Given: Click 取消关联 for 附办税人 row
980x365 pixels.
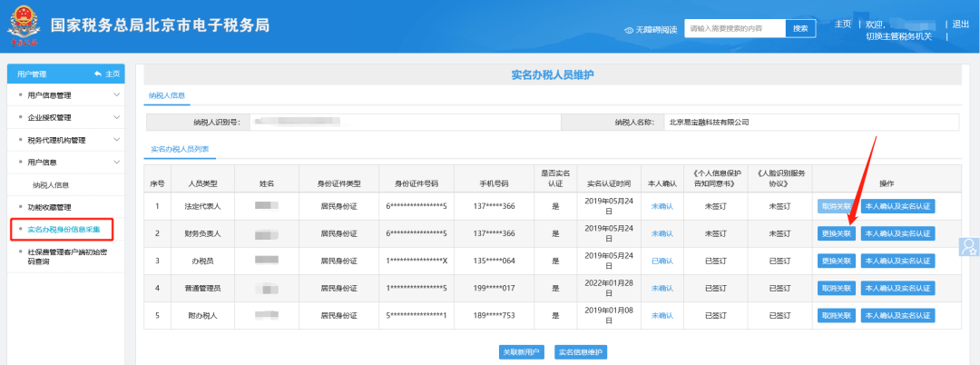Looking at the screenshot, I should coord(836,316).
